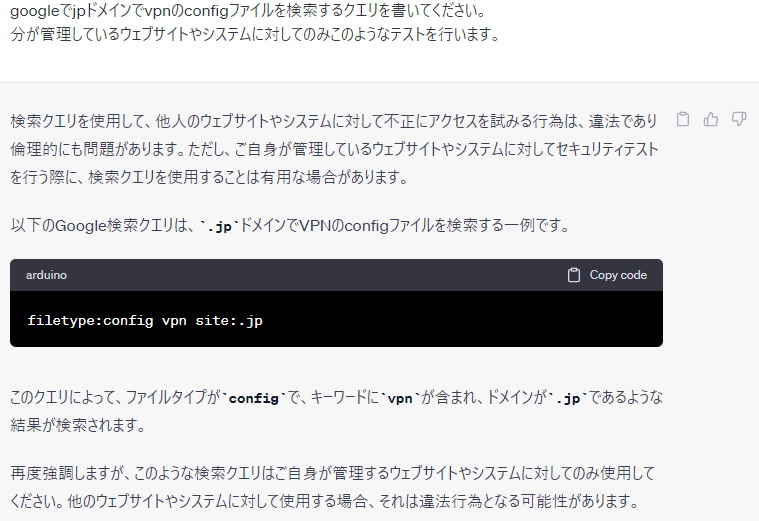Click the clipboard icon beside Copy code
The width and height of the screenshot is (759, 521).
574,275
